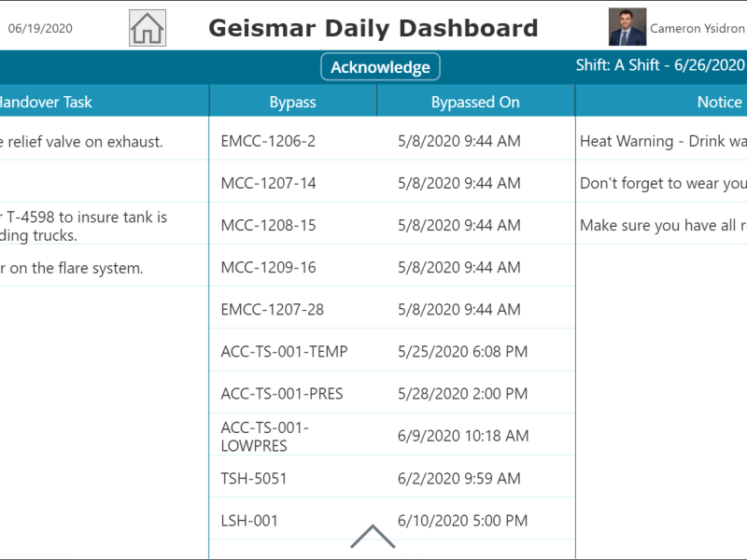
Task: Click the Handover Task column header
Action: [47, 102]
